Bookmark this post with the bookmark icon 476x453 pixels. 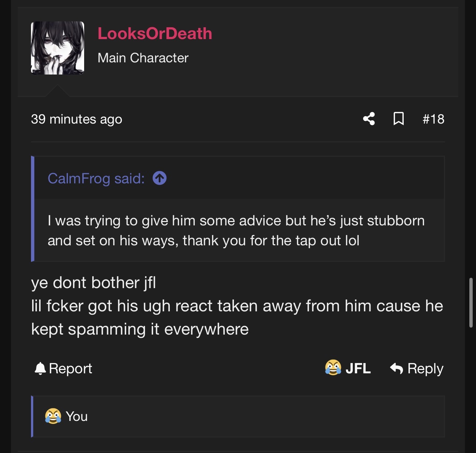click(x=399, y=119)
